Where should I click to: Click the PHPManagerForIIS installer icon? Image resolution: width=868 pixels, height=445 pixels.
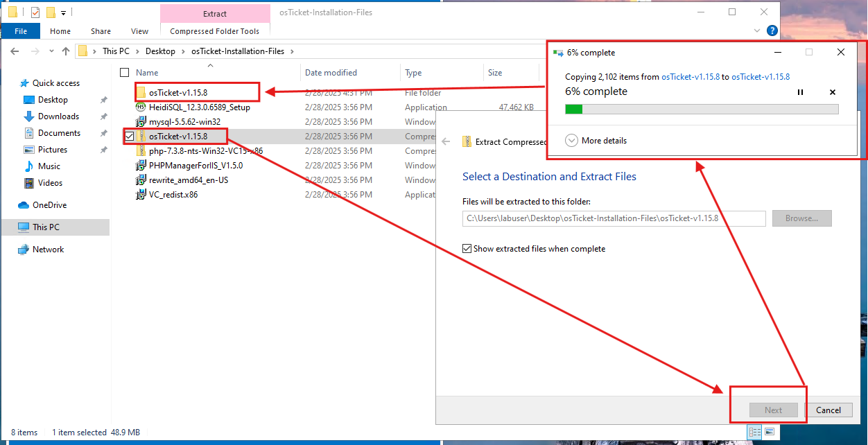coord(141,166)
